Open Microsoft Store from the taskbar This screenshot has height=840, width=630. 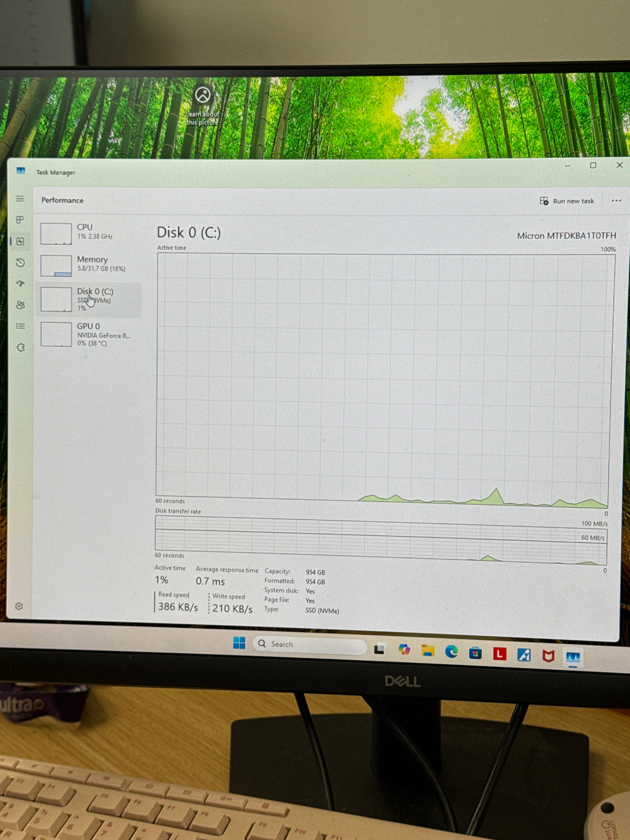(476, 653)
